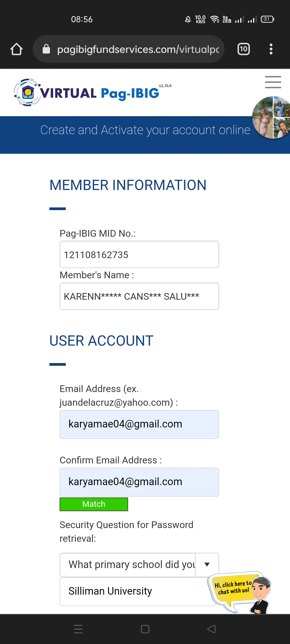Image resolution: width=290 pixels, height=644 pixels.
Task: Open Android recent apps button
Action: click(78, 629)
